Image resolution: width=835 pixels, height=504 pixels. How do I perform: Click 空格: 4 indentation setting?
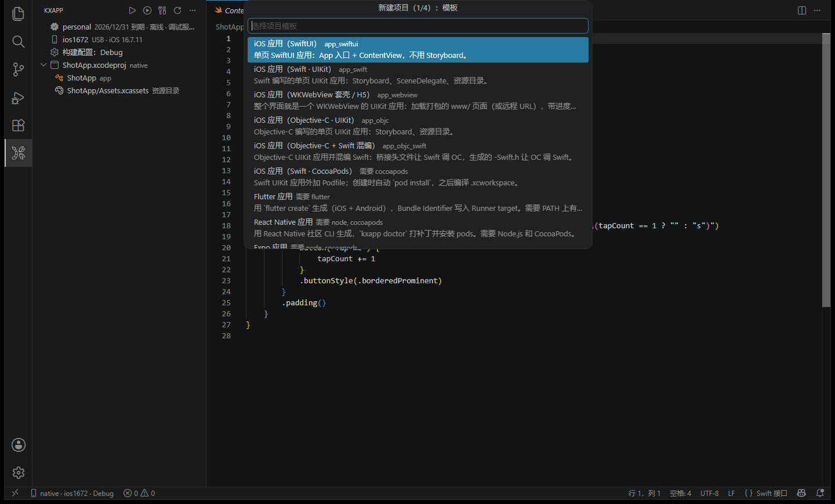[680, 493]
